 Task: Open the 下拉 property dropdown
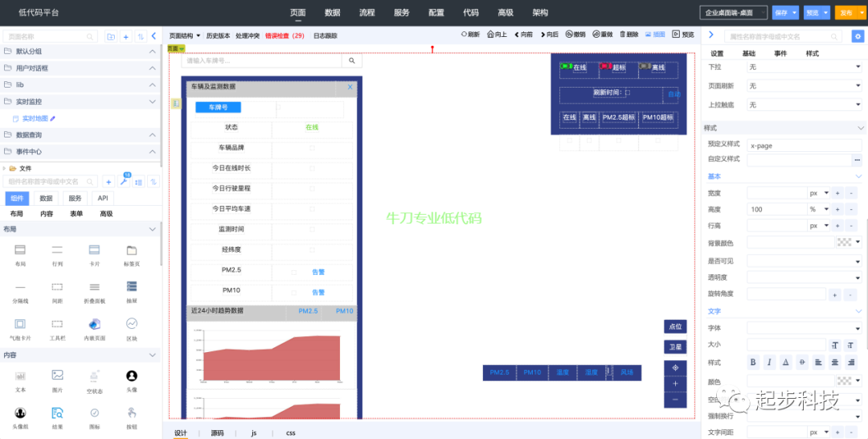[x=804, y=67]
